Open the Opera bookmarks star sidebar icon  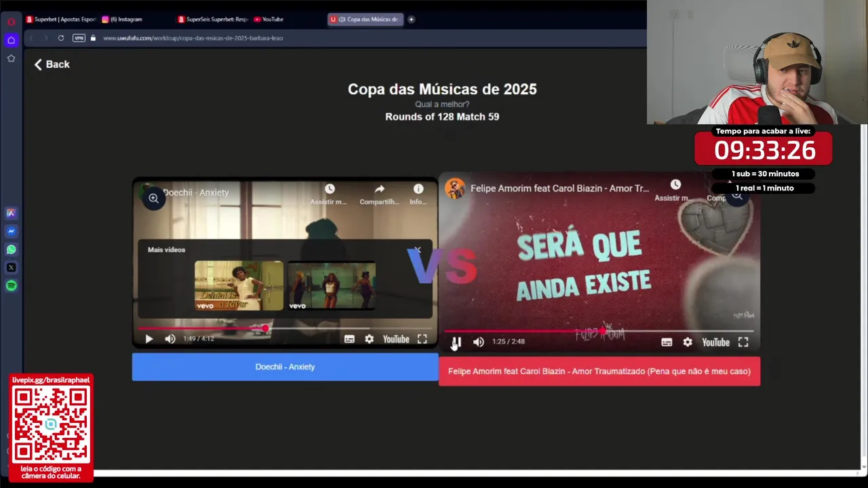[11, 58]
